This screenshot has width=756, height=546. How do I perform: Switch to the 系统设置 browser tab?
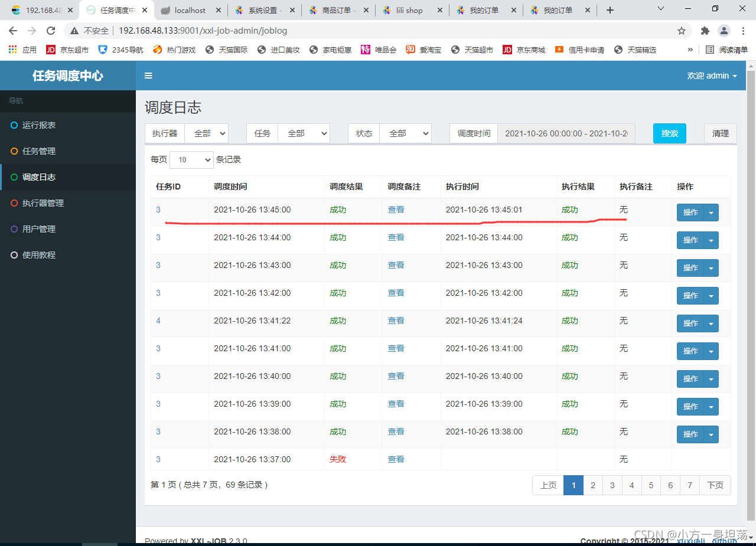(264, 10)
